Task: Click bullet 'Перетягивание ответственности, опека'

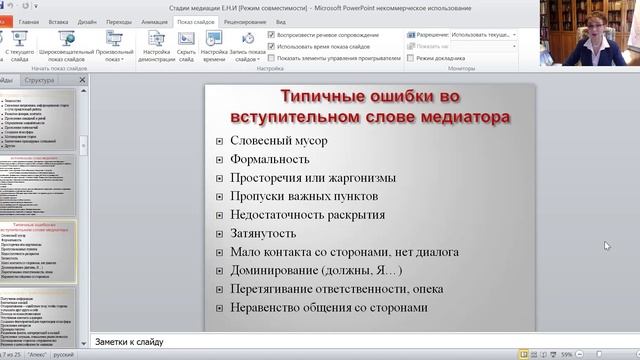Action: click(337, 289)
